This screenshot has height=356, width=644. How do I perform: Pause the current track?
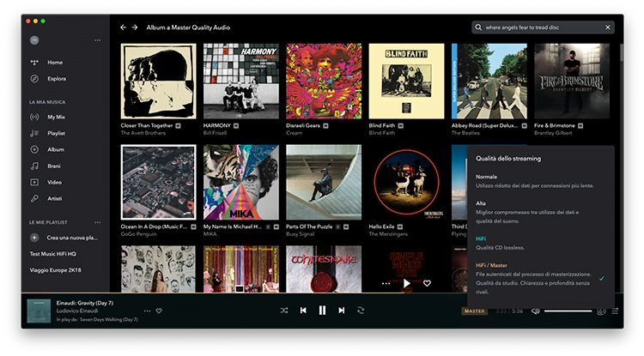tap(322, 311)
